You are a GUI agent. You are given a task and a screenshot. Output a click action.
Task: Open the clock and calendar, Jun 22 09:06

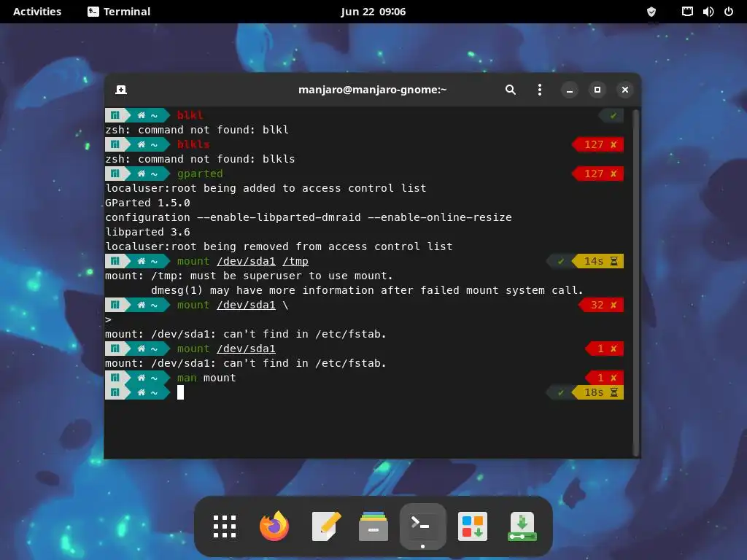coord(373,12)
